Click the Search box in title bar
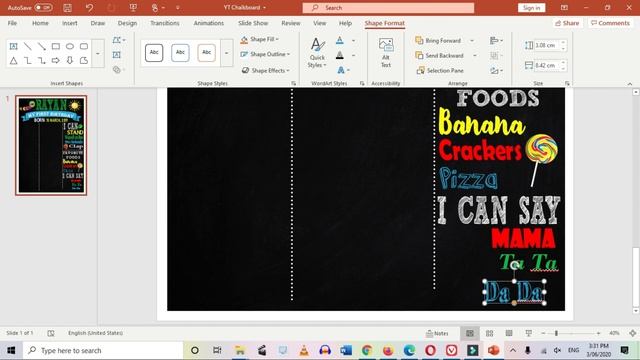 388,8
